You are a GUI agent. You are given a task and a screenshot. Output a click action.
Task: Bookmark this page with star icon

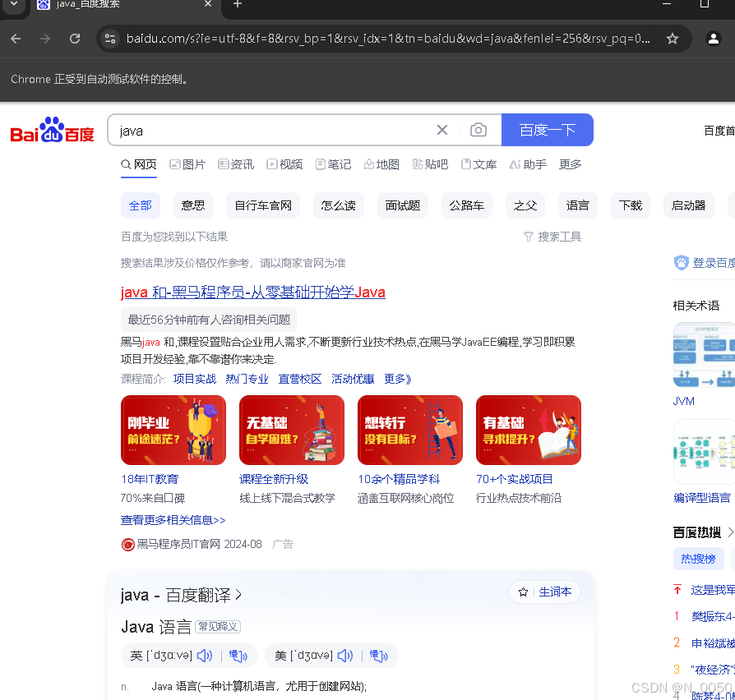click(673, 39)
